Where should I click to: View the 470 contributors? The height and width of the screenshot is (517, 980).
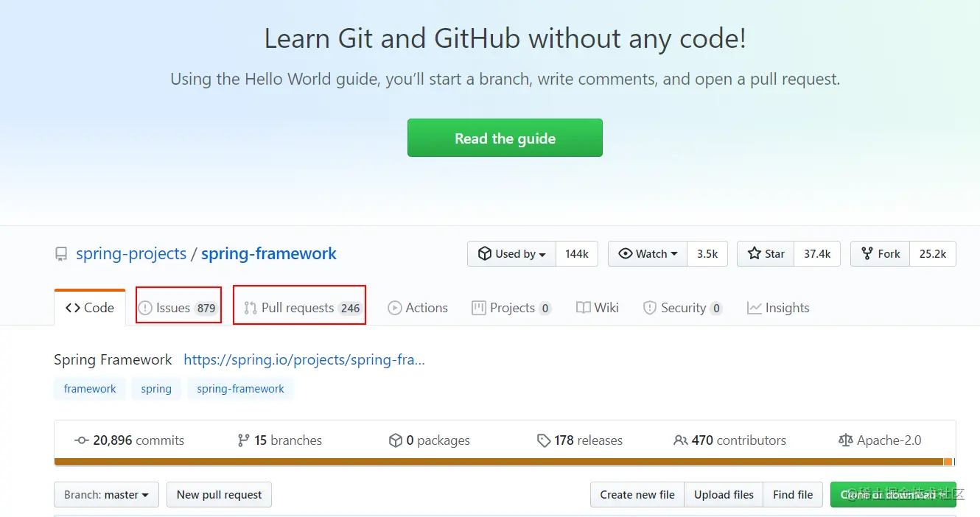pos(730,440)
